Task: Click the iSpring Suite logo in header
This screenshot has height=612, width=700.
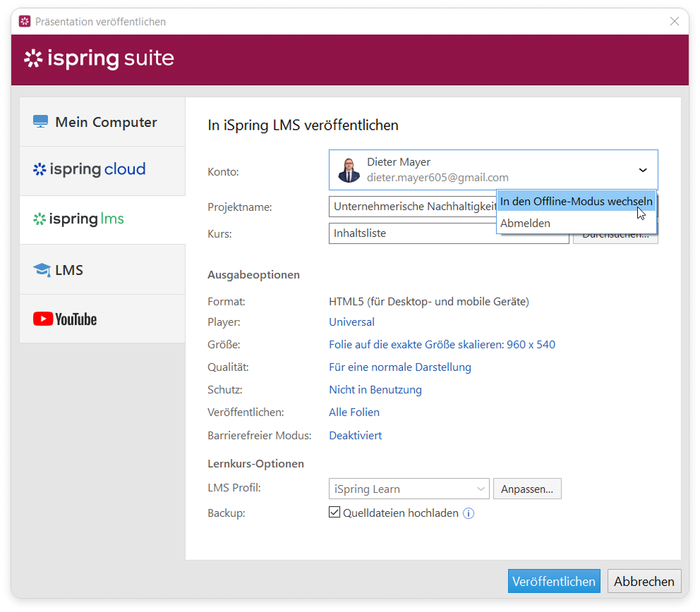Action: tap(99, 59)
